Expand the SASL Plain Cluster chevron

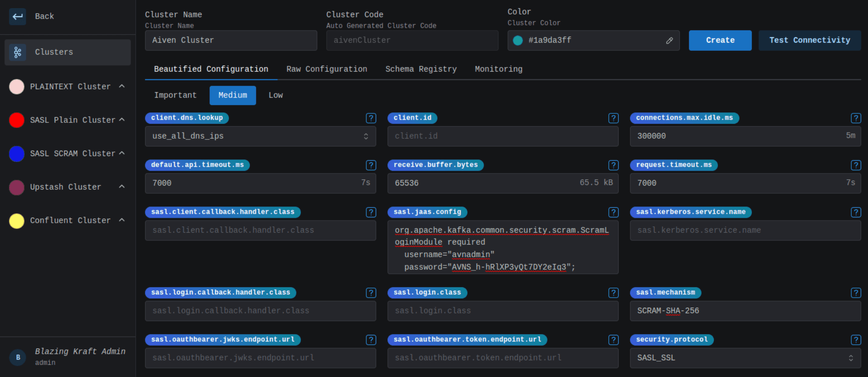[x=121, y=120]
